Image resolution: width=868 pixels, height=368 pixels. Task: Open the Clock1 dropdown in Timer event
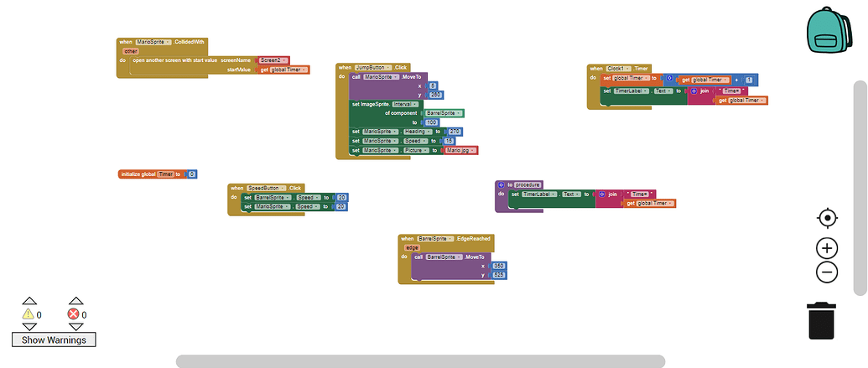pos(619,68)
